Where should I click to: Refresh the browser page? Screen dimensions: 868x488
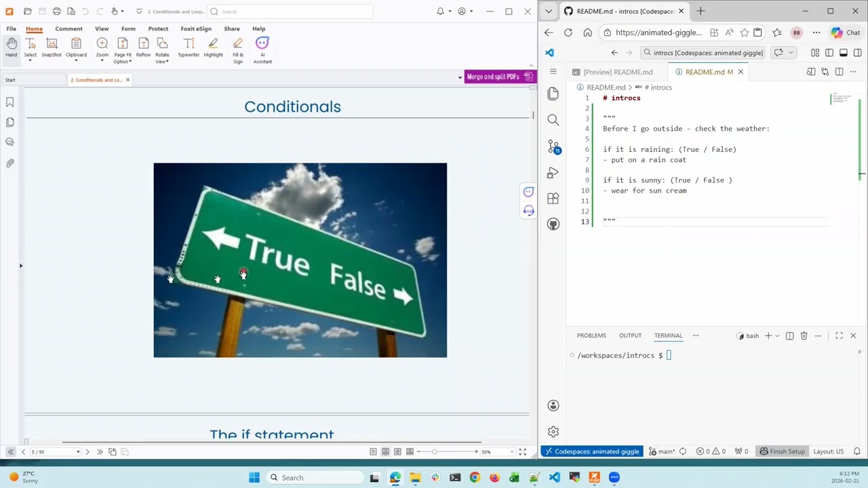[568, 33]
